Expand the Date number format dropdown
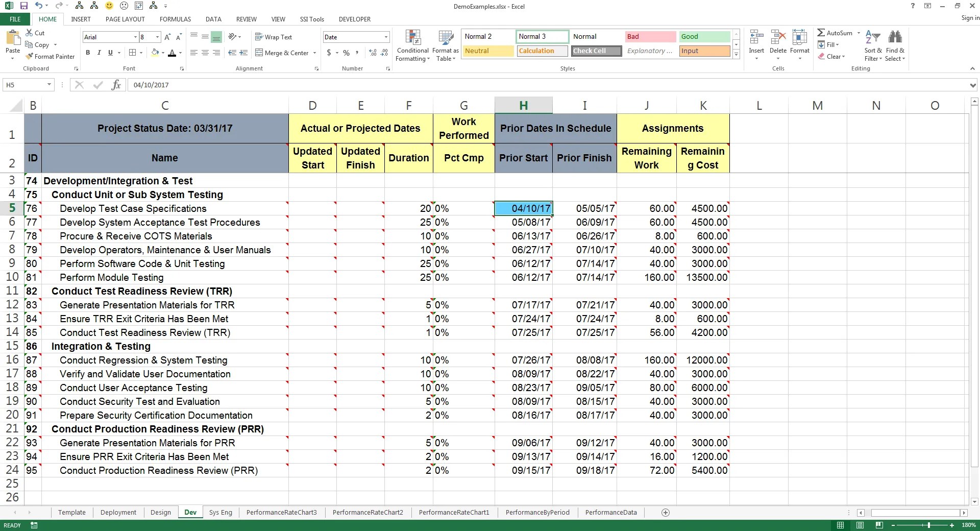The image size is (980, 531). click(386, 37)
